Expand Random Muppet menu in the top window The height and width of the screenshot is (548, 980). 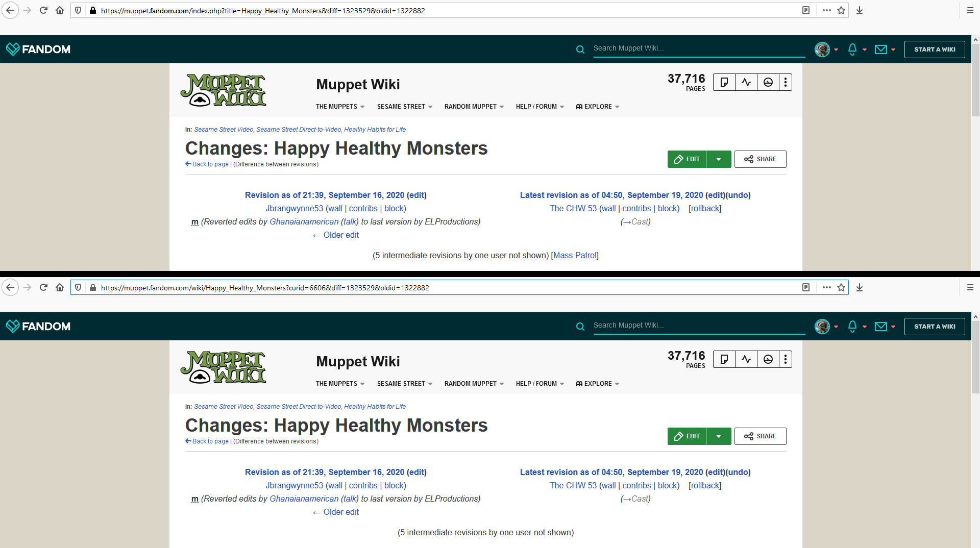tap(474, 107)
